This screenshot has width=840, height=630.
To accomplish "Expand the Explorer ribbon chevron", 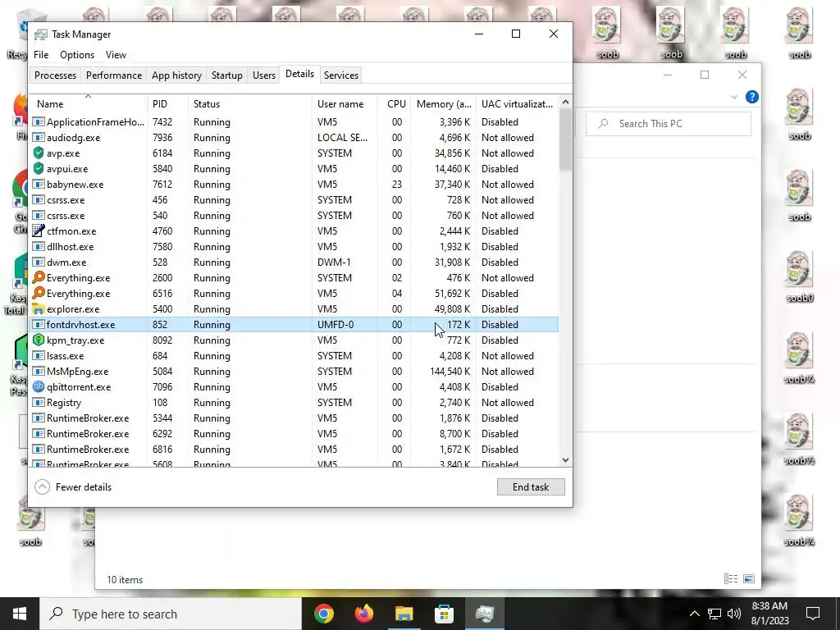I will [734, 97].
